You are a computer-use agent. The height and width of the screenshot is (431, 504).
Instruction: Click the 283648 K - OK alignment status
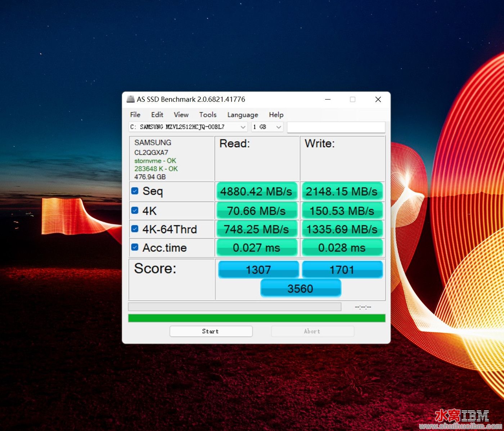(156, 169)
